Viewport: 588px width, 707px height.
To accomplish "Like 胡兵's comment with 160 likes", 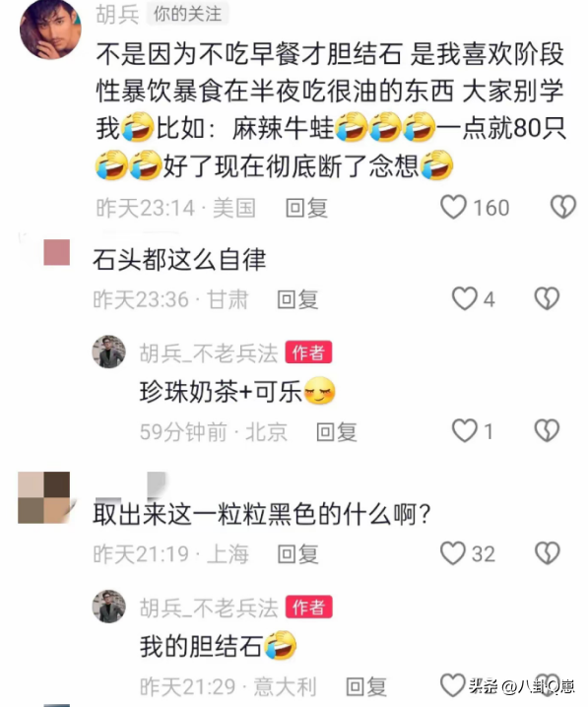I will pos(453,208).
